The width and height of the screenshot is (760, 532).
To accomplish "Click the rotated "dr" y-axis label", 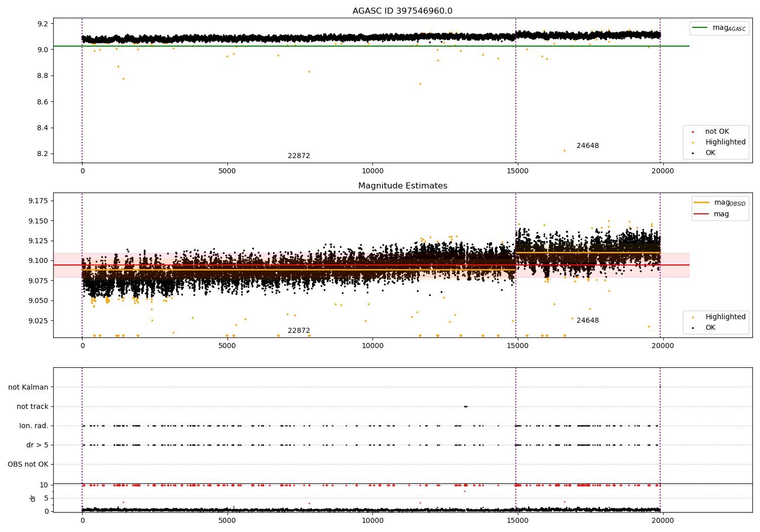I will click(x=33, y=498).
